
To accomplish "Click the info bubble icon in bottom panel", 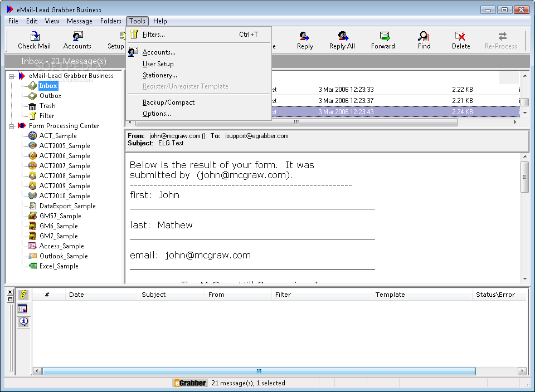I will pos(23,321).
